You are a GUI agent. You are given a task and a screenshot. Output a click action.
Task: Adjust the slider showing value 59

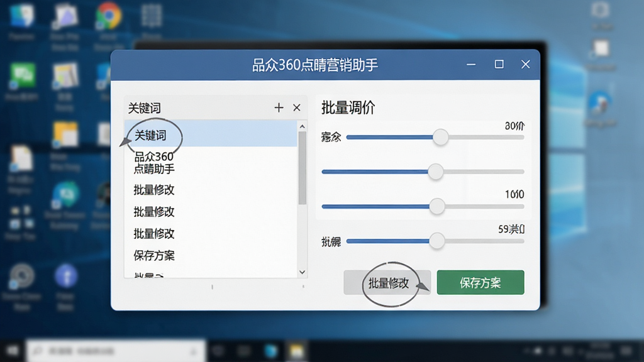click(437, 241)
